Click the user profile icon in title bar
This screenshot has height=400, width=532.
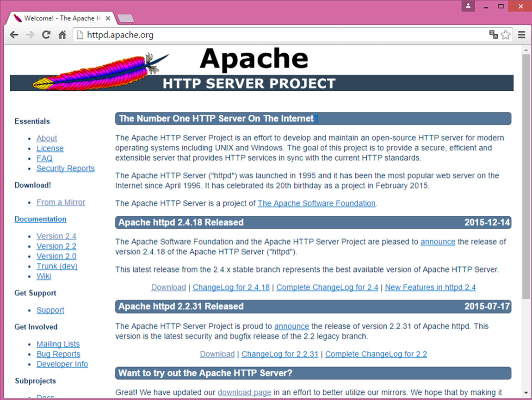click(468, 6)
